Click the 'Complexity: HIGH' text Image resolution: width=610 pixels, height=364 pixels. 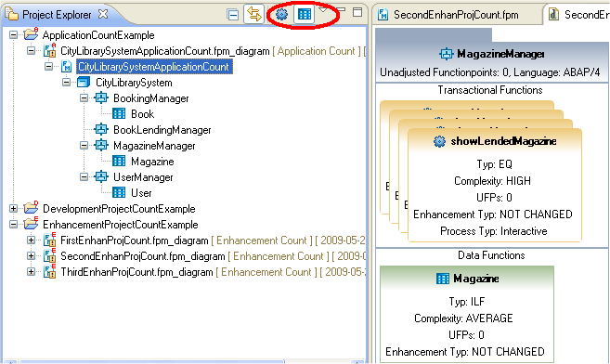(492, 181)
